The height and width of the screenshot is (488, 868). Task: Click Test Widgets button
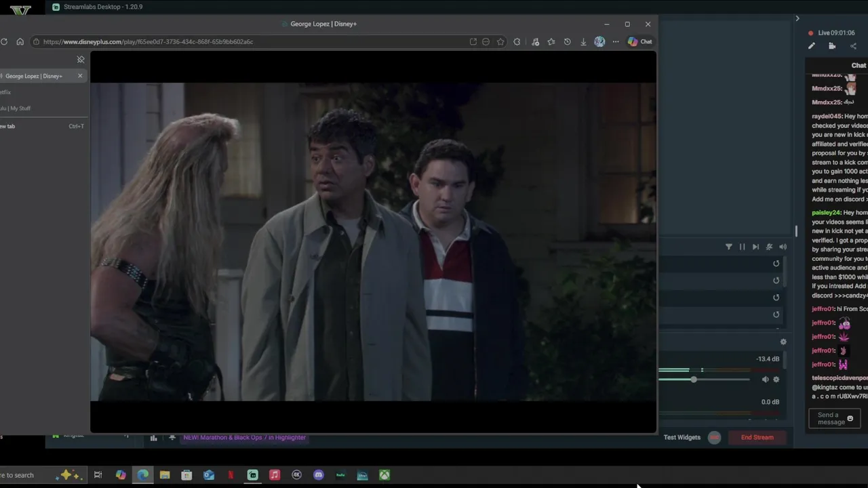point(682,437)
